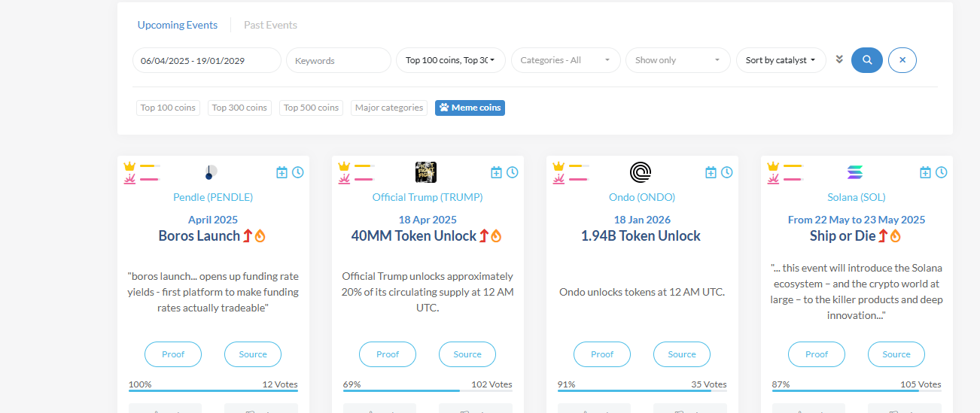Open the Boros Launch event title
Screen dimensions: 980x413
[199, 236]
